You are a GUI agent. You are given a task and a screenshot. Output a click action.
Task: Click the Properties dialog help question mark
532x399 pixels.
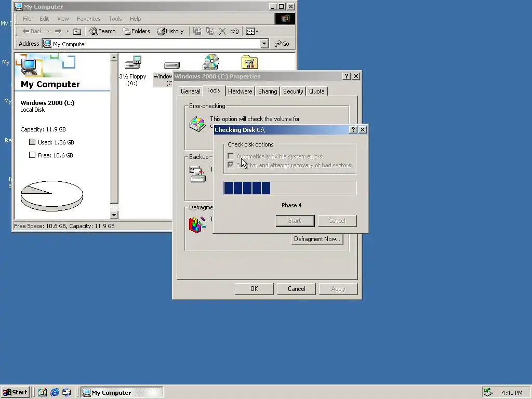[x=346, y=76]
